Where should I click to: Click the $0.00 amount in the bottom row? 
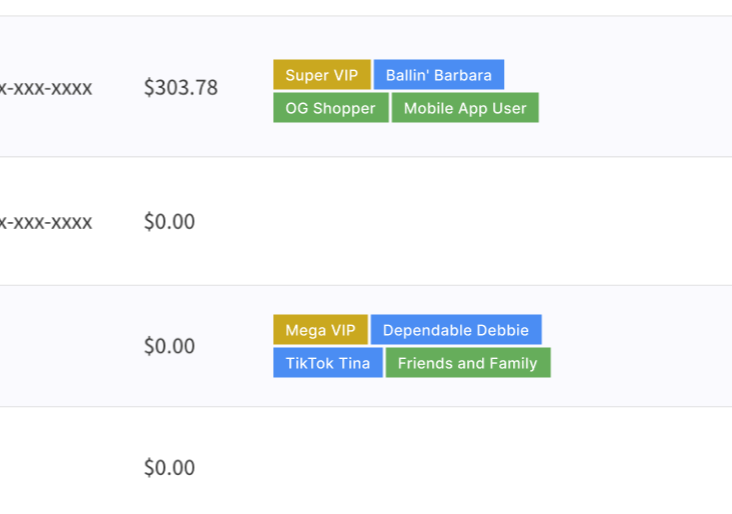(169, 468)
